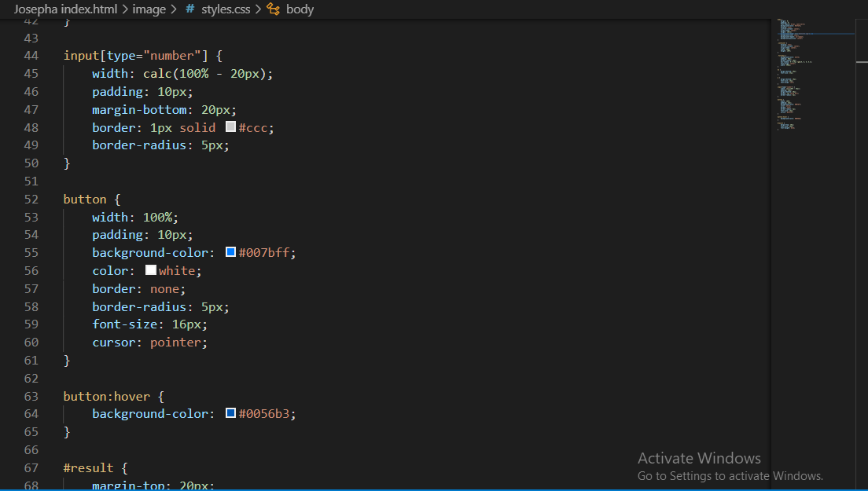This screenshot has width=868, height=491.
Task: Select the 'body' symbol breadcrumb
Action: pyautogui.click(x=300, y=9)
